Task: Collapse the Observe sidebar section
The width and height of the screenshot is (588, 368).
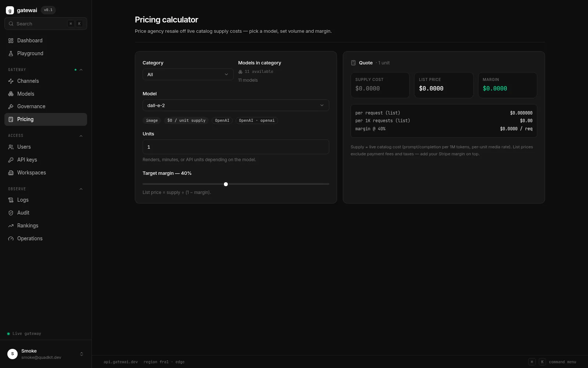Action: [81, 189]
